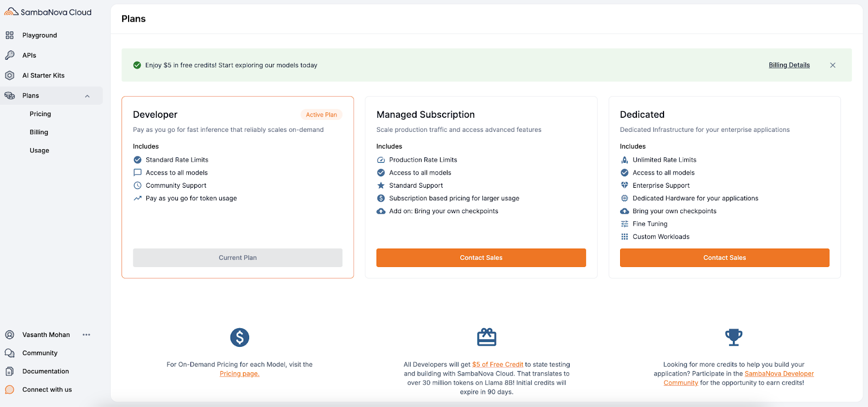Viewport: 868px width, 407px height.
Task: Select the Plans entry in the sidebar
Action: tap(30, 95)
